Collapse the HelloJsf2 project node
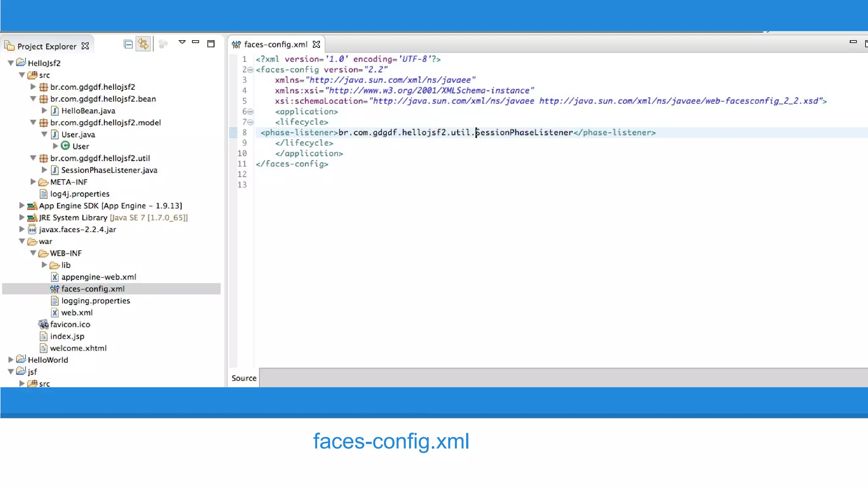Image resolution: width=868 pixels, height=488 pixels. click(x=11, y=63)
